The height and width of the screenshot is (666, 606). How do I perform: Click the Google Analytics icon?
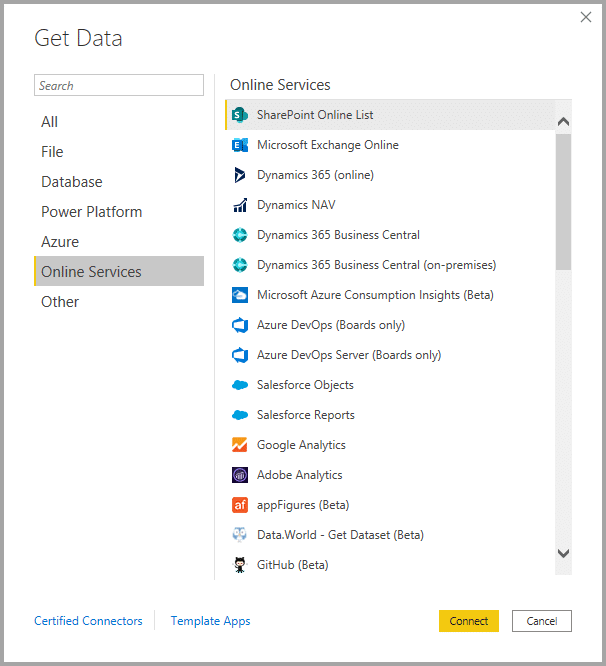[x=240, y=445]
